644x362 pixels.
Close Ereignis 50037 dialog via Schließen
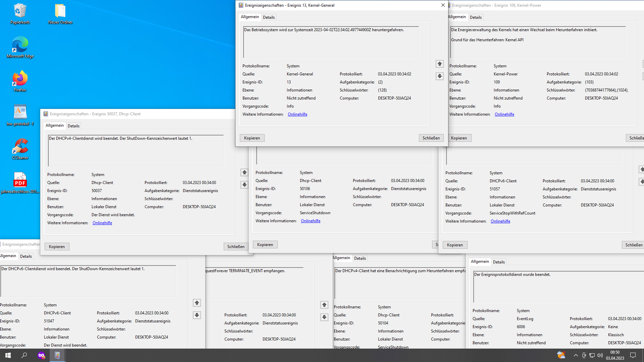click(x=235, y=246)
